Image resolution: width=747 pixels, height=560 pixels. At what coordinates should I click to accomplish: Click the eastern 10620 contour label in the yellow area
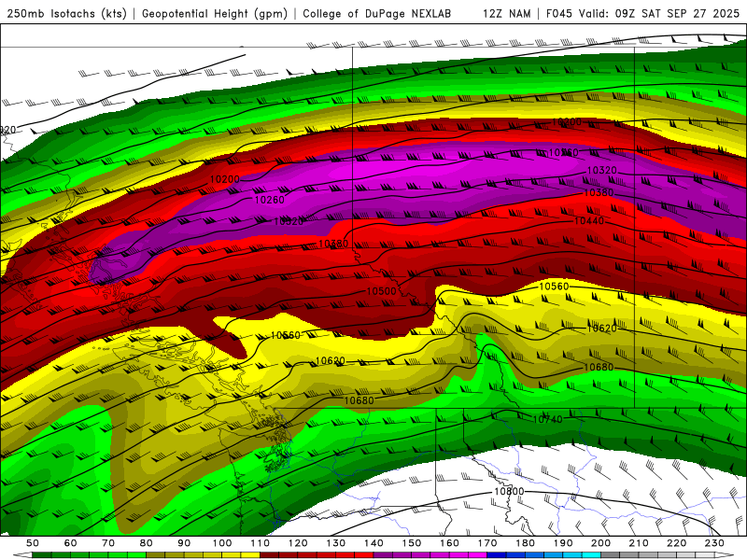tap(601, 329)
